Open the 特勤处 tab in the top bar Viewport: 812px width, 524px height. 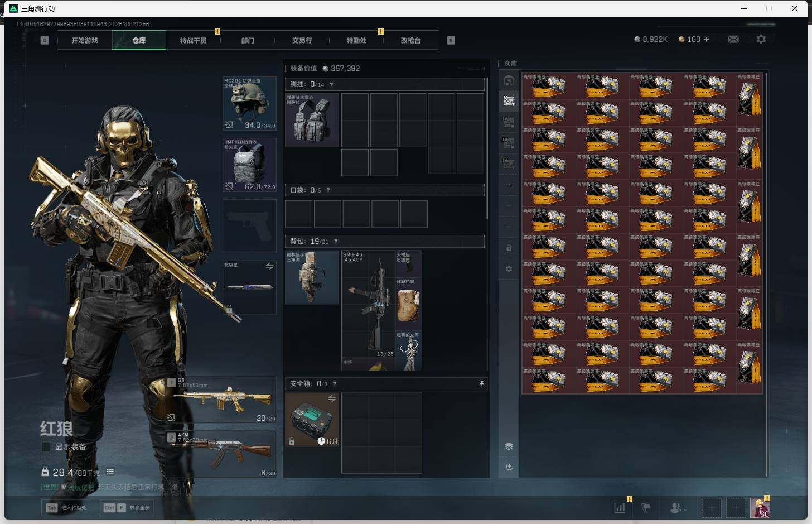tap(356, 40)
